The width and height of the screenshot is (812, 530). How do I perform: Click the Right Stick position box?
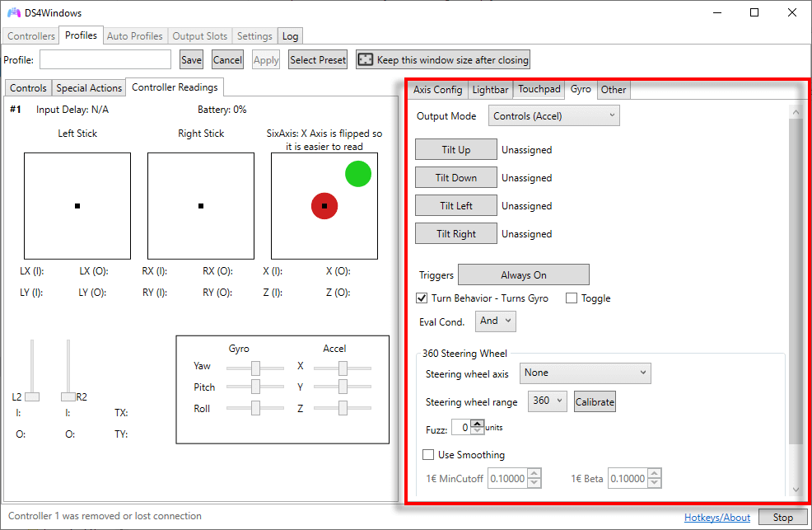click(201, 206)
